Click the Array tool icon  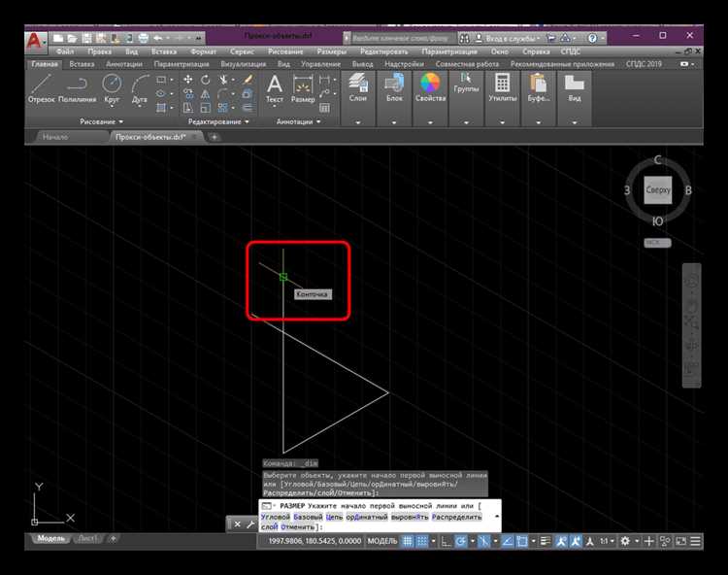(x=223, y=108)
